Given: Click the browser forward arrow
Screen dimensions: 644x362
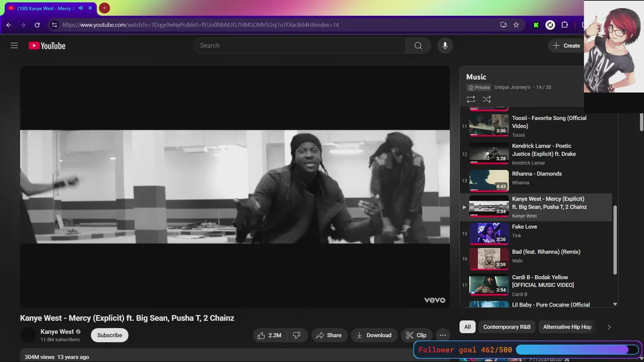Looking at the screenshot, I should pyautogui.click(x=23, y=25).
